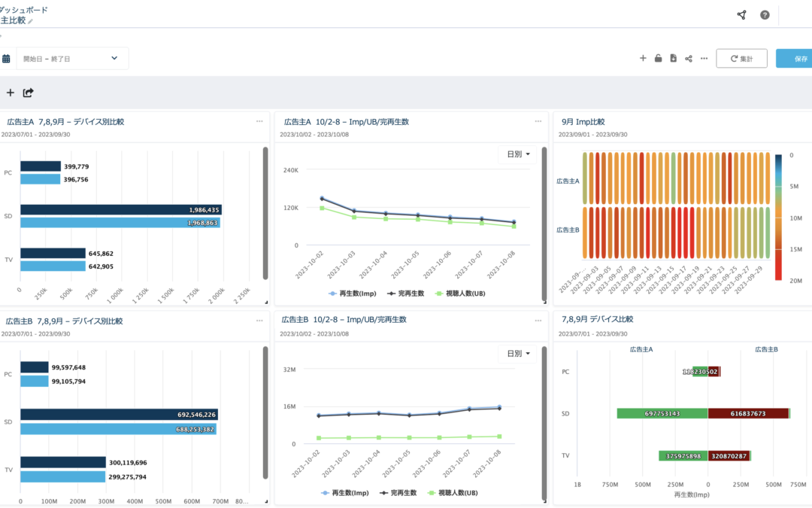Toggle 完再生数 legend in 広告主A line chart

click(405, 294)
